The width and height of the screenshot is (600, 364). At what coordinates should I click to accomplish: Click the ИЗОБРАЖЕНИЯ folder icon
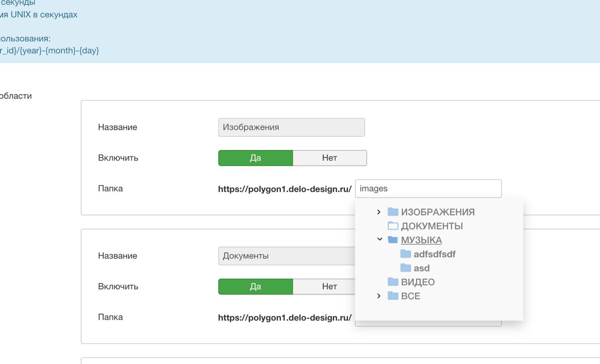pos(393,212)
